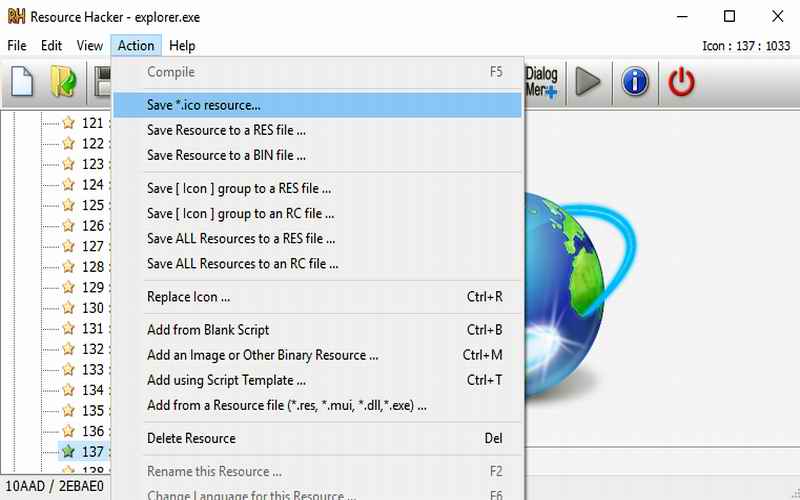
Task: Open the blue info About icon
Action: 635,82
